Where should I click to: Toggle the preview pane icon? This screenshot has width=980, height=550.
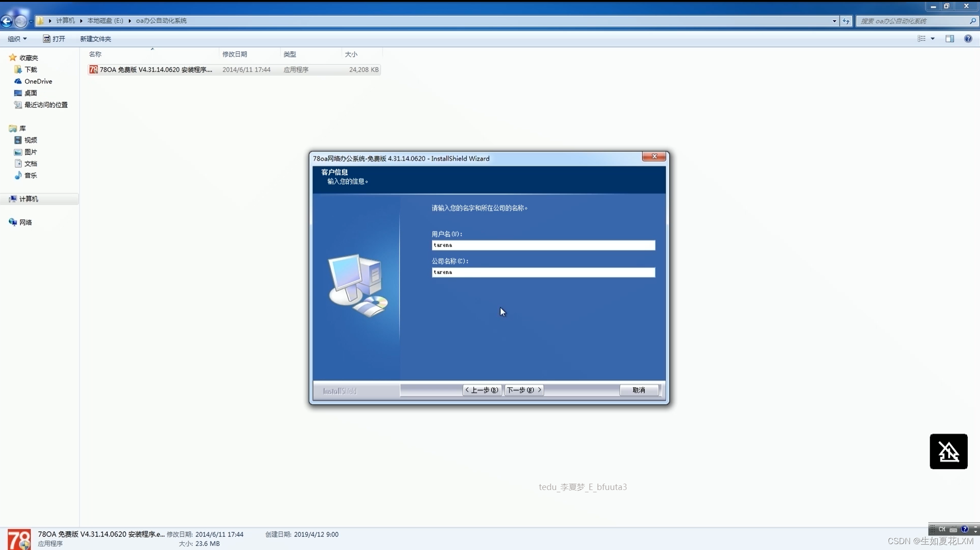tap(950, 39)
